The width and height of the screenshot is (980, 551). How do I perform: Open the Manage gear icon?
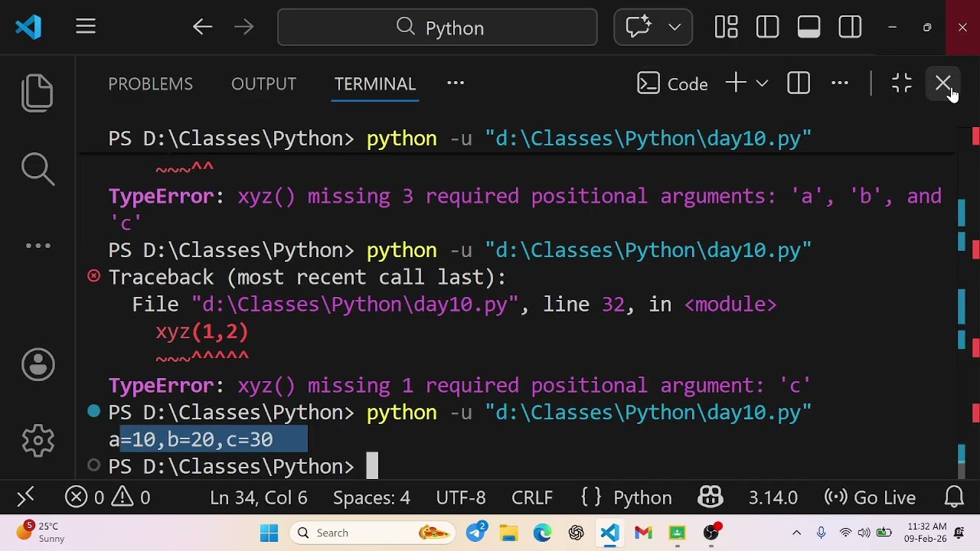coord(38,440)
